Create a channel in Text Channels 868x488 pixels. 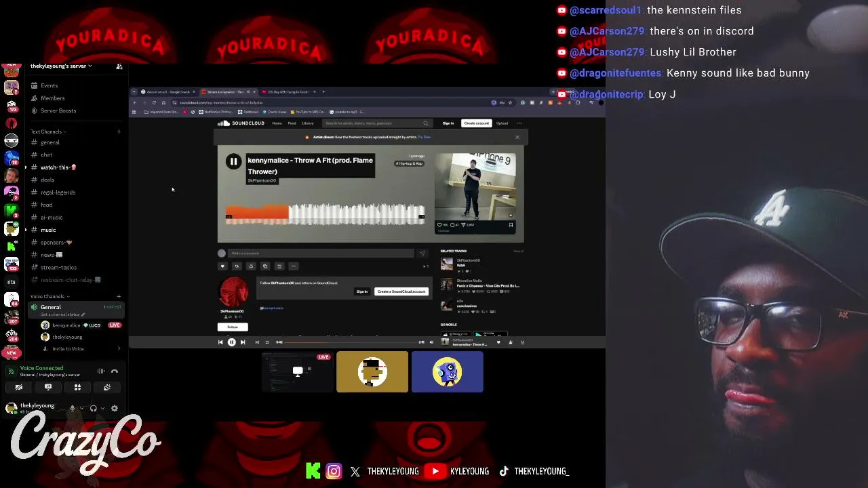[x=119, y=131]
